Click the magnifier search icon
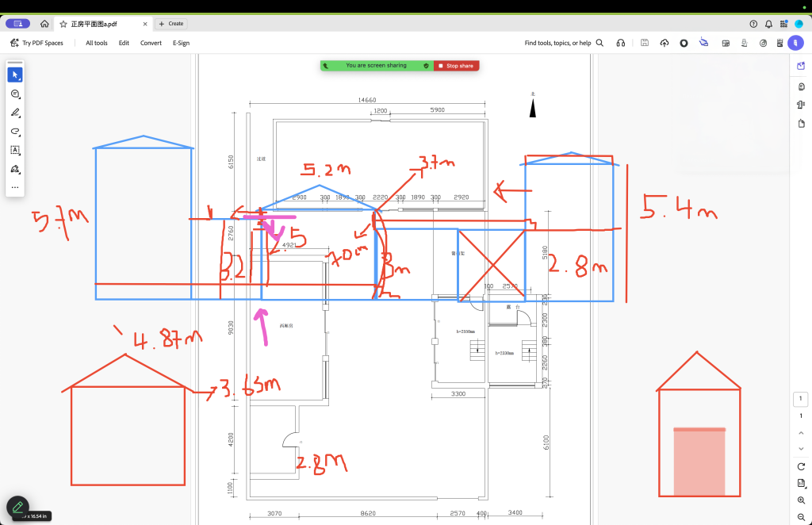 point(599,43)
